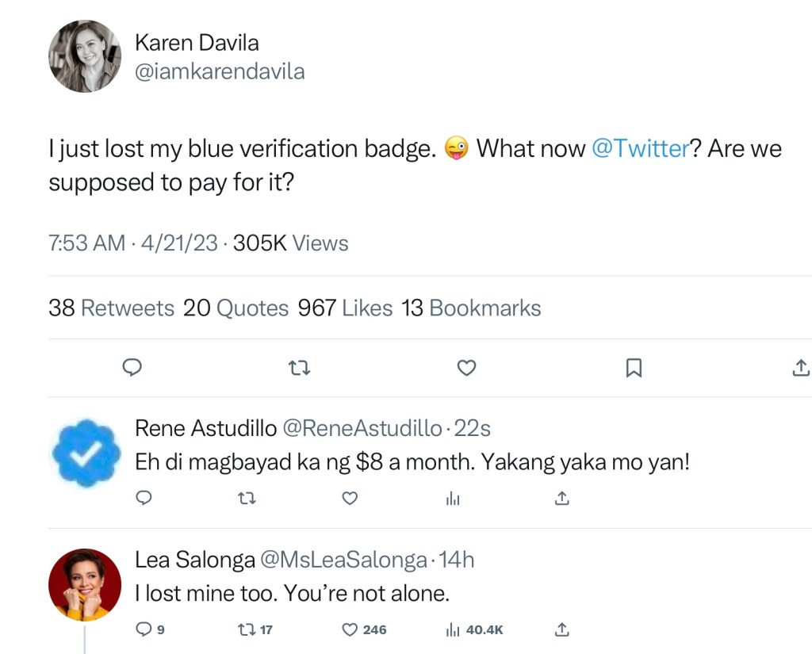Image resolution: width=812 pixels, height=654 pixels.
Task: View analytics of Rene Astudillo's reply
Action: [x=453, y=498]
